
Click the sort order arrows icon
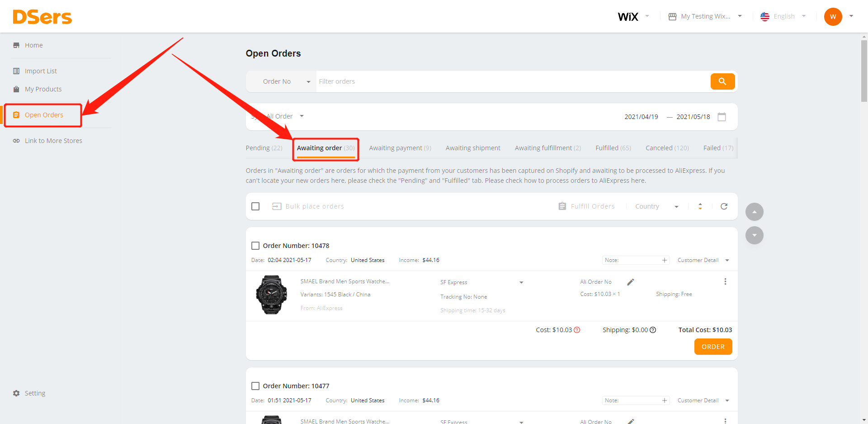point(700,206)
